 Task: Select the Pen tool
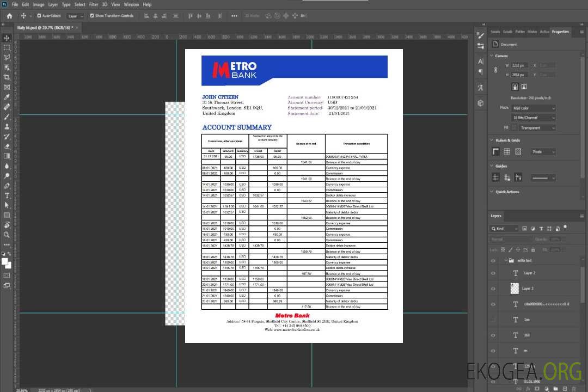pos(7,186)
